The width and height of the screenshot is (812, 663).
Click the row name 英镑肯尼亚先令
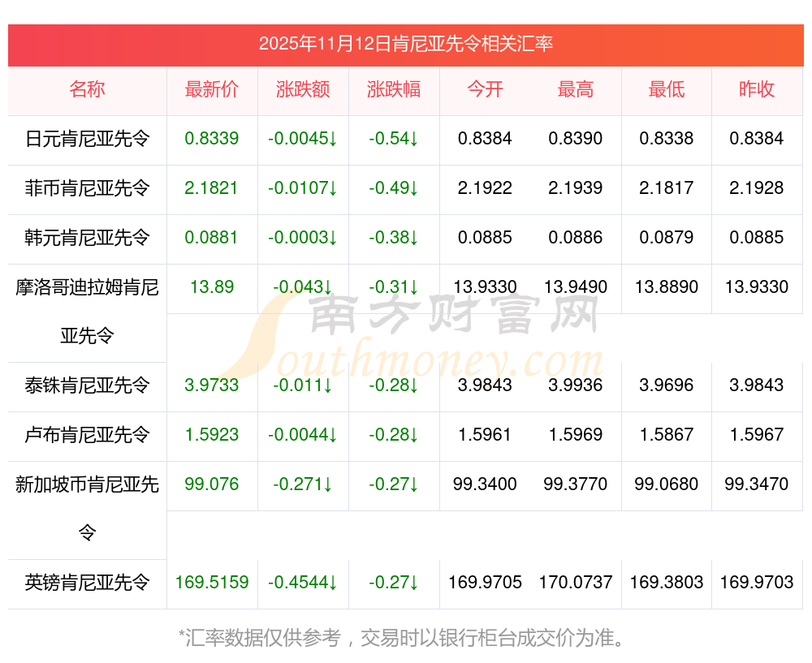coord(87,583)
